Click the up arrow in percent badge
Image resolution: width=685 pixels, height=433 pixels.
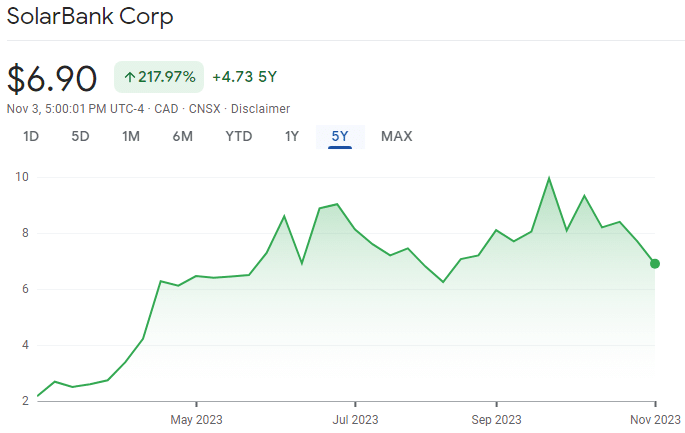129,77
